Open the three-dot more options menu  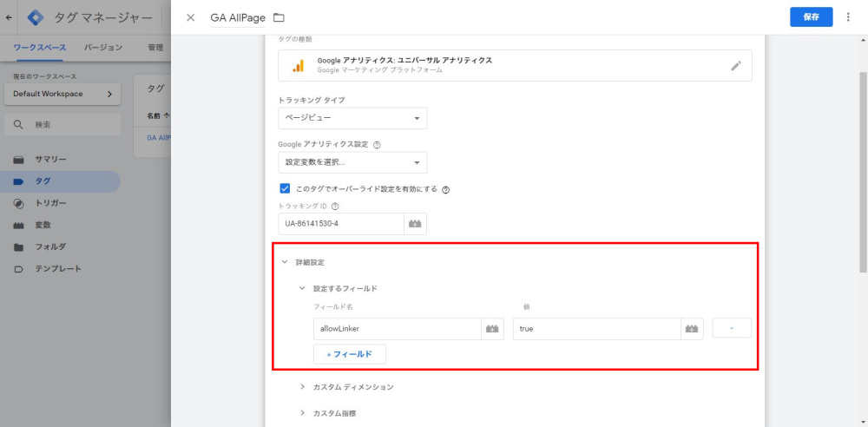click(848, 17)
